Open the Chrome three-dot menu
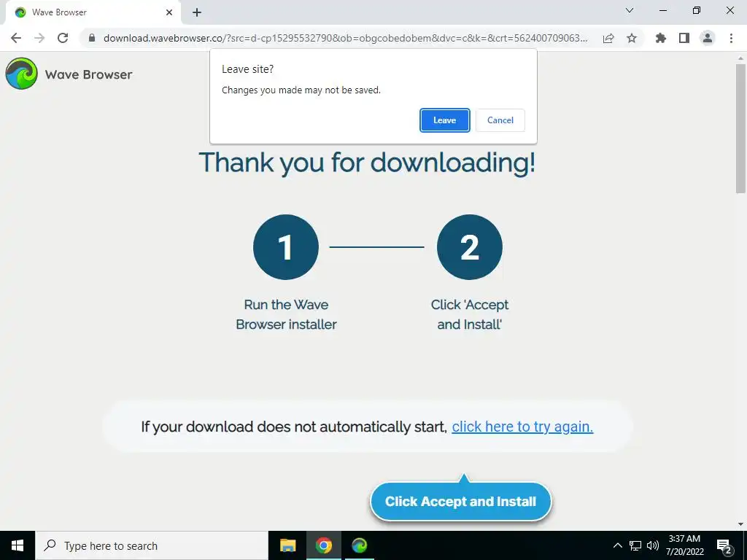This screenshot has width=747, height=560. pyautogui.click(x=731, y=38)
